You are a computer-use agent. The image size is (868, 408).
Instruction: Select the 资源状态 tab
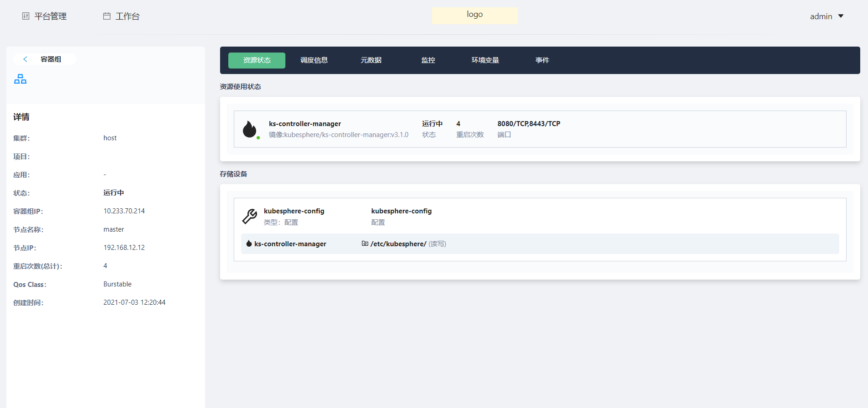257,60
